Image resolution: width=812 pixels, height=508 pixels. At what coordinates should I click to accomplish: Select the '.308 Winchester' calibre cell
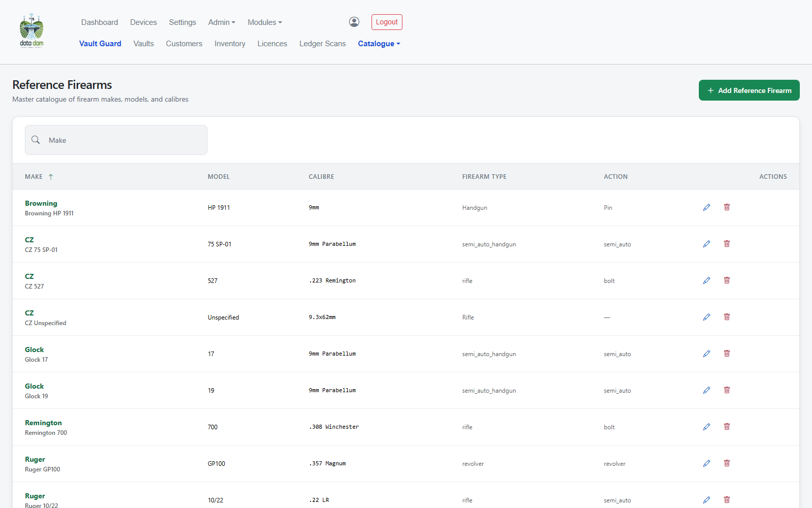click(334, 427)
